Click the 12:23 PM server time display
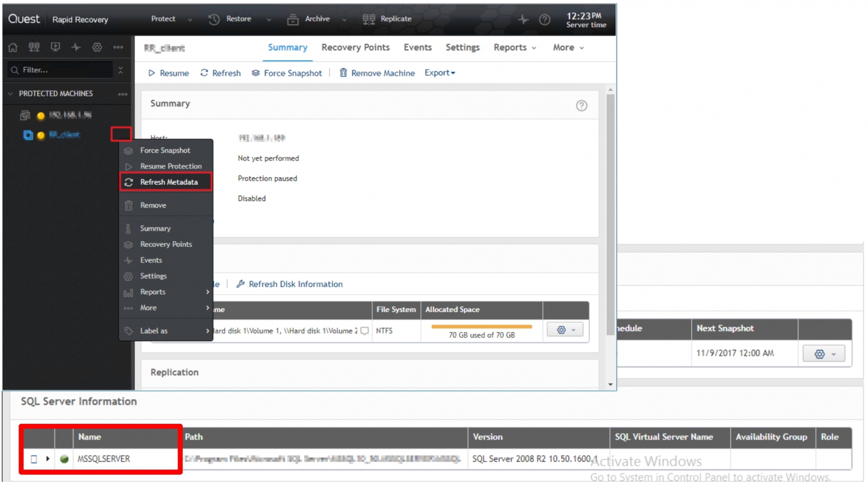 click(x=586, y=20)
